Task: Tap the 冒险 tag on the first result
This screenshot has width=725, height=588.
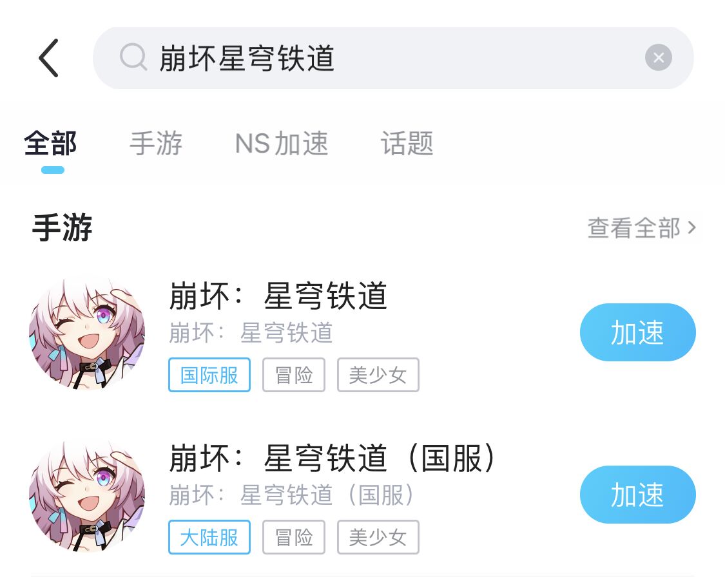Action: 294,375
